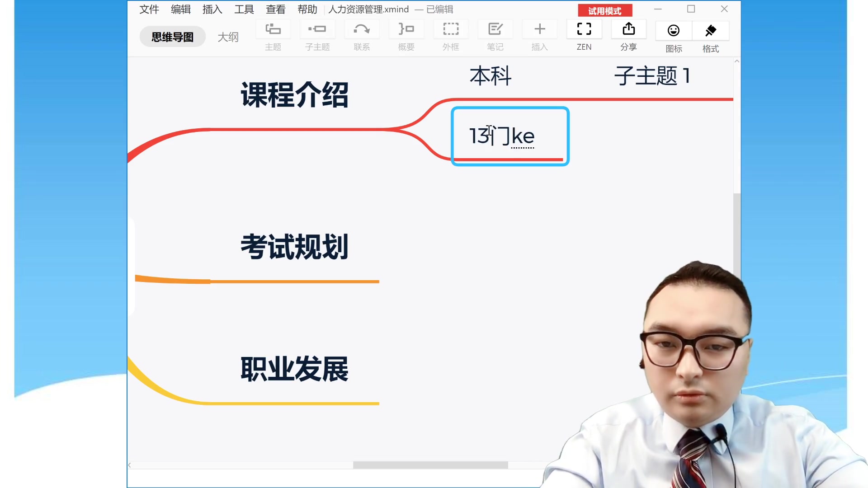Click inside the 13门ke editing box
868x488 pixels.
(510, 136)
